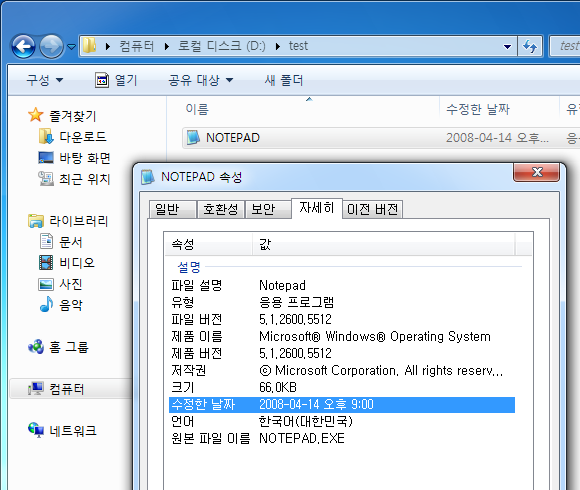580x490 pixels.
Task: Select the 제품 이름 property row
Action: [x=342, y=337]
